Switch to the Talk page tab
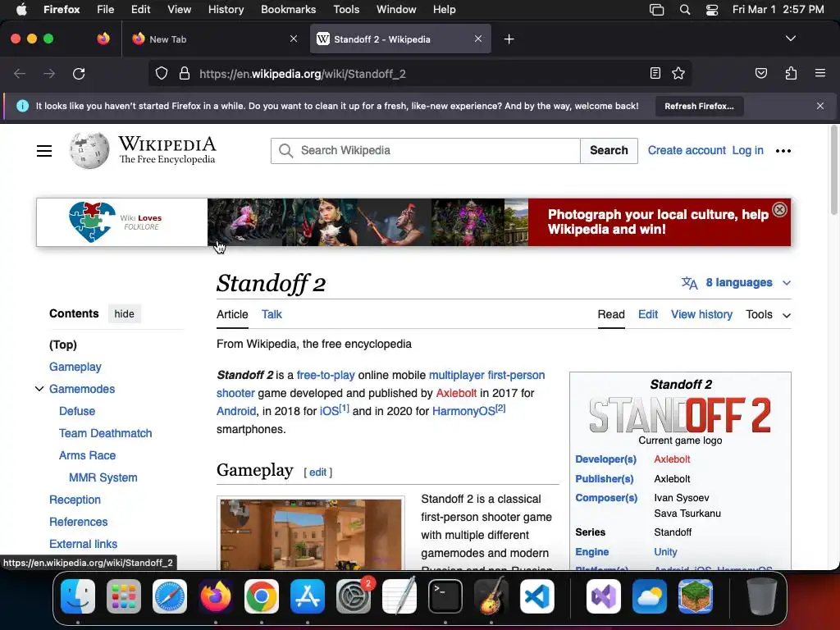 click(272, 314)
